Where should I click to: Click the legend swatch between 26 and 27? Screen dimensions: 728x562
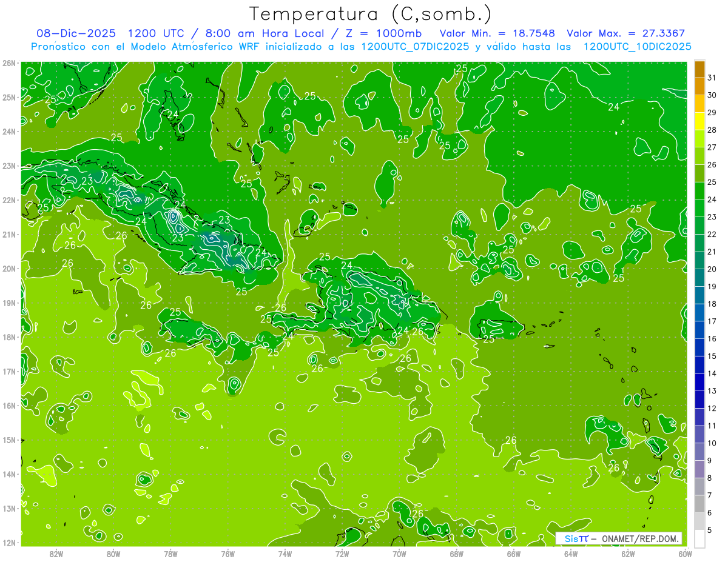(699, 156)
